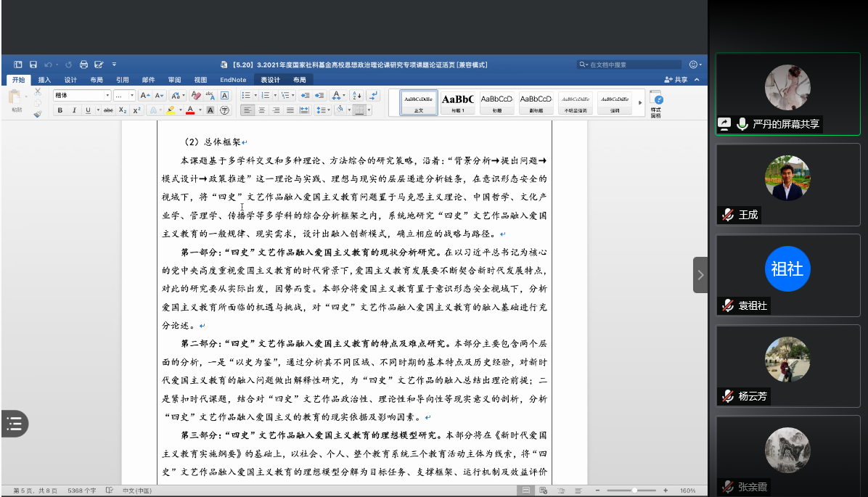The width and height of the screenshot is (868, 497).
Task: Increase font size with the A▲ icon
Action: (144, 95)
